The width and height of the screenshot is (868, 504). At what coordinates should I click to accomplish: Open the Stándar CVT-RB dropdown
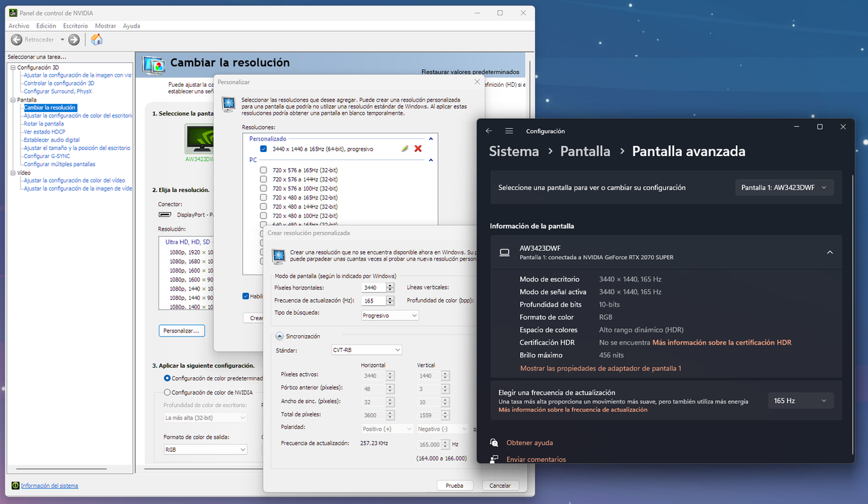click(367, 350)
